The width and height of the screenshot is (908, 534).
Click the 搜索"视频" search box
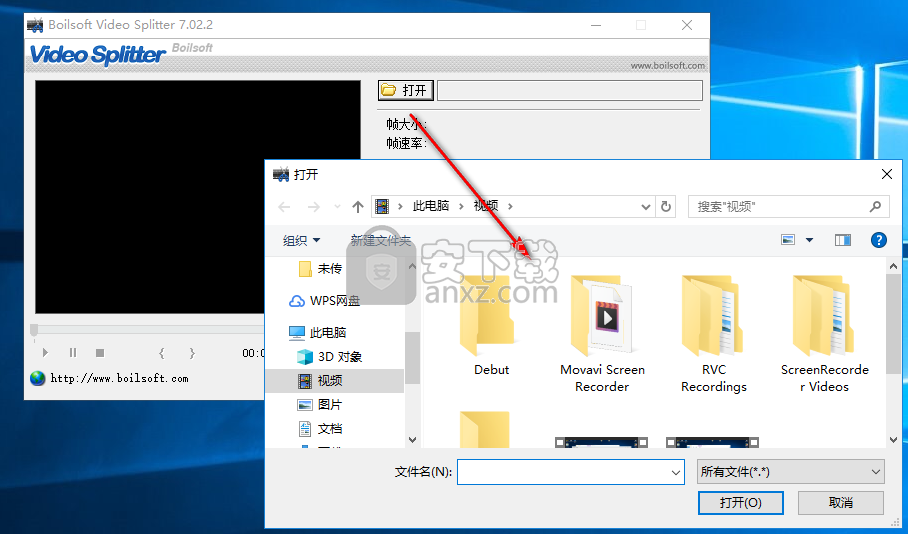click(789, 207)
